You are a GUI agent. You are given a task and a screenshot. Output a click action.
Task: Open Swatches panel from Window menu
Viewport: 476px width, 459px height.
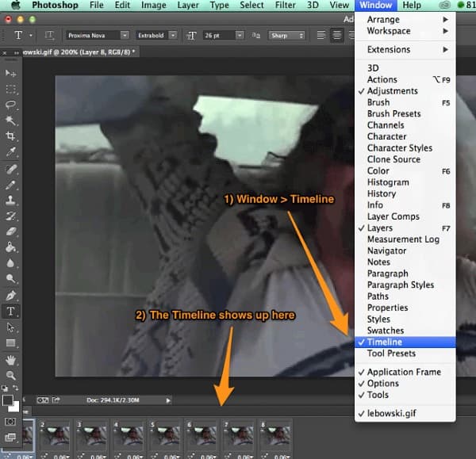click(x=405, y=331)
